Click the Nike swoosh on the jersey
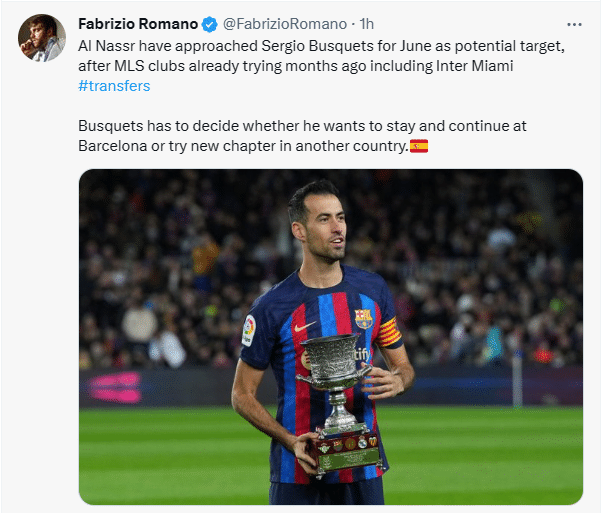Viewport: 602px width, 513px height. [304, 327]
